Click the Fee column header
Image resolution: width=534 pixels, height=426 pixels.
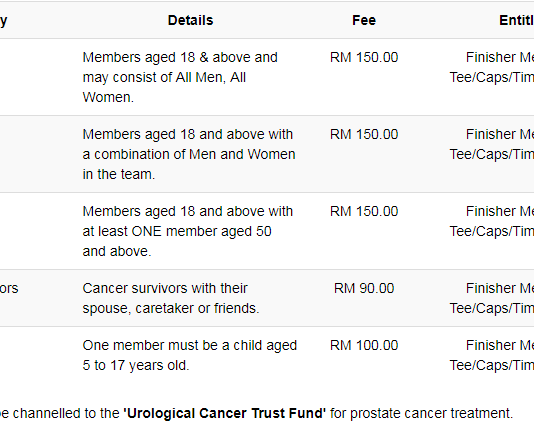click(x=364, y=20)
